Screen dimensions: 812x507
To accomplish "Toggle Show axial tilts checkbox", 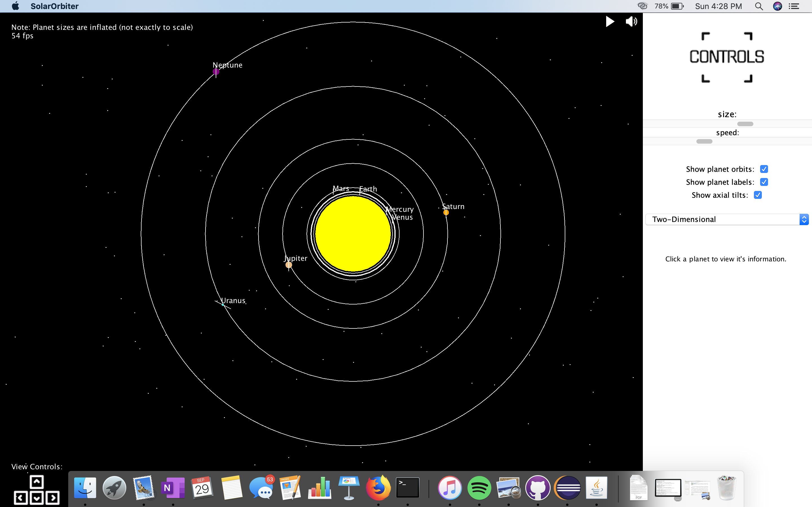I will click(758, 195).
